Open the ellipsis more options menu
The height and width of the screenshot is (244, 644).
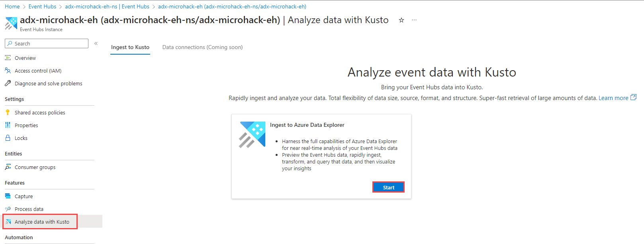[x=414, y=20]
